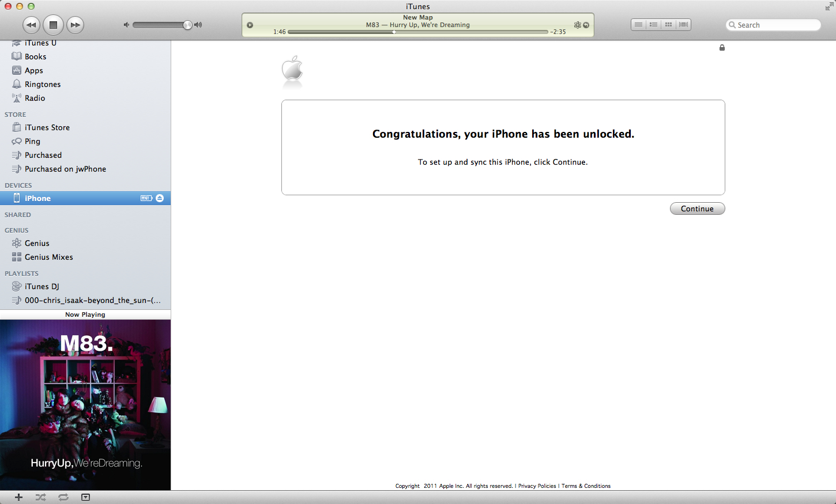Screen dimensions: 836x504
Task: Switch to song list view
Action: pos(638,25)
